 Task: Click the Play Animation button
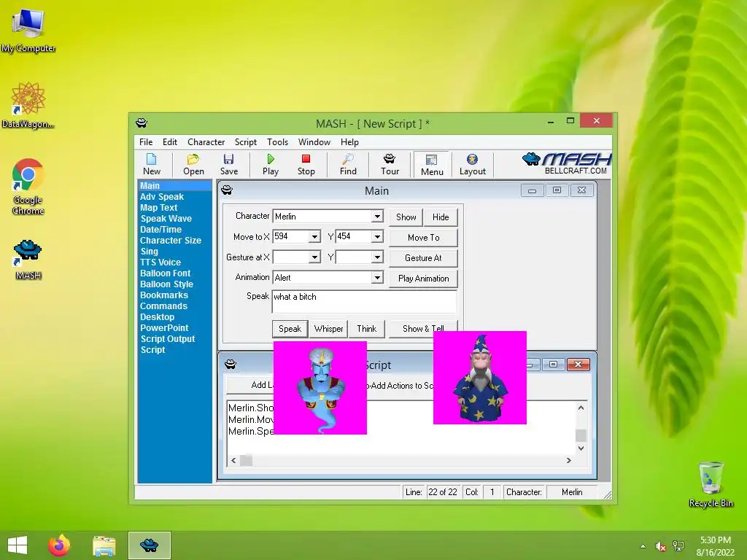[424, 278]
